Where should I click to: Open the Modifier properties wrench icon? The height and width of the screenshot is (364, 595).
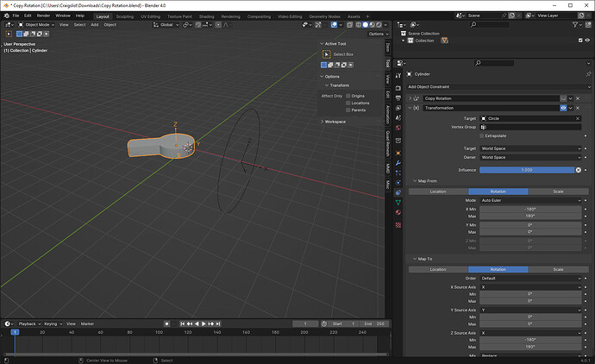click(x=398, y=163)
